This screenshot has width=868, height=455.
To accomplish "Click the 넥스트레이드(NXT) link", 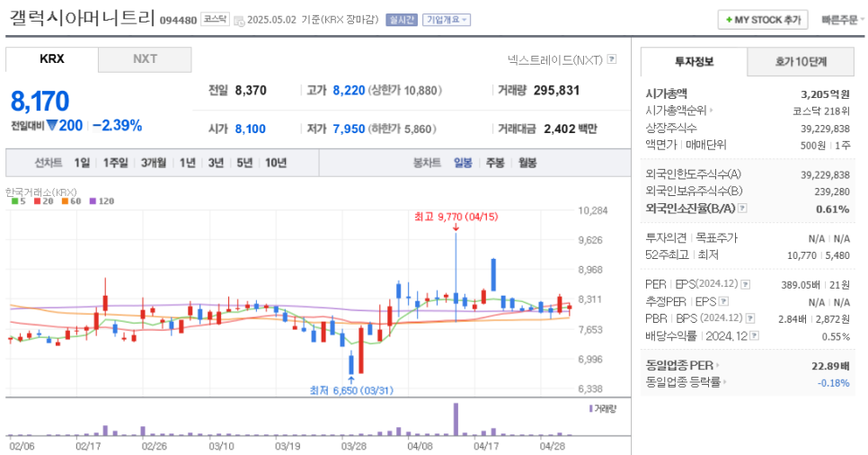I will click(x=554, y=59).
